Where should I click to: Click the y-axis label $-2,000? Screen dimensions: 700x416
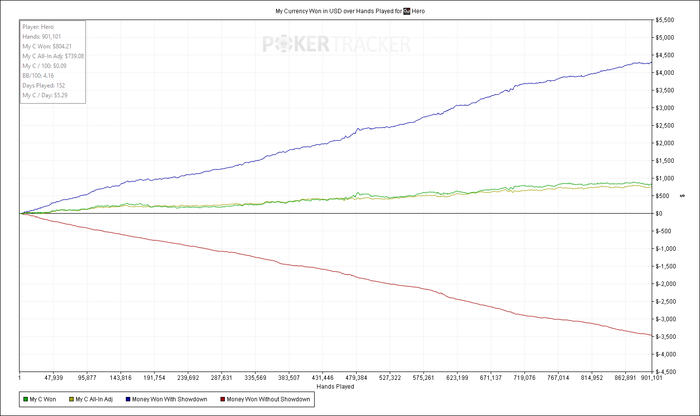666,284
